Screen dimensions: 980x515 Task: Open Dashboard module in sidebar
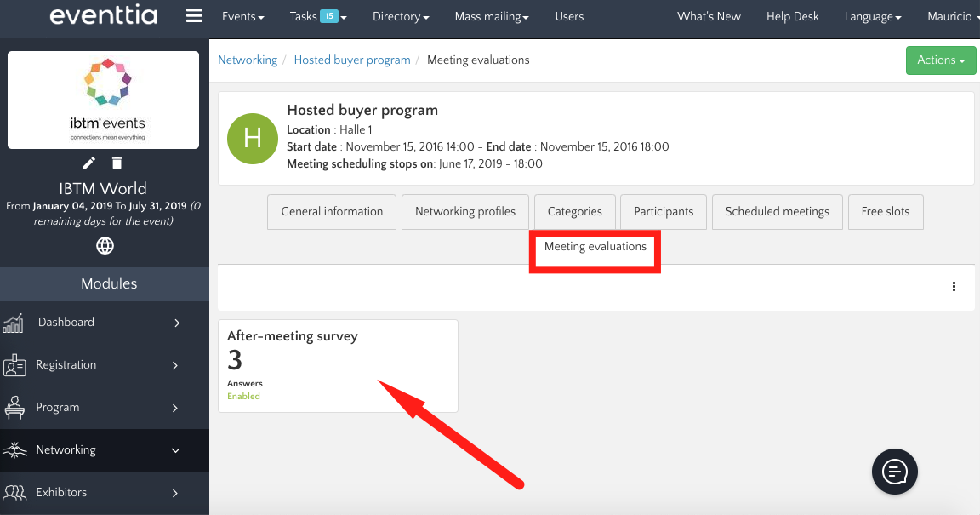[x=104, y=323]
